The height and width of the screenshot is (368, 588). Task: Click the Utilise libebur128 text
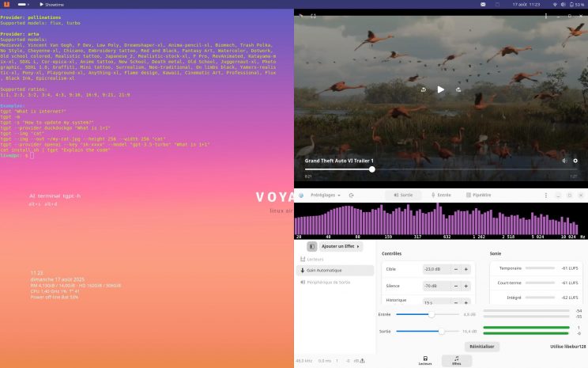coord(567,347)
